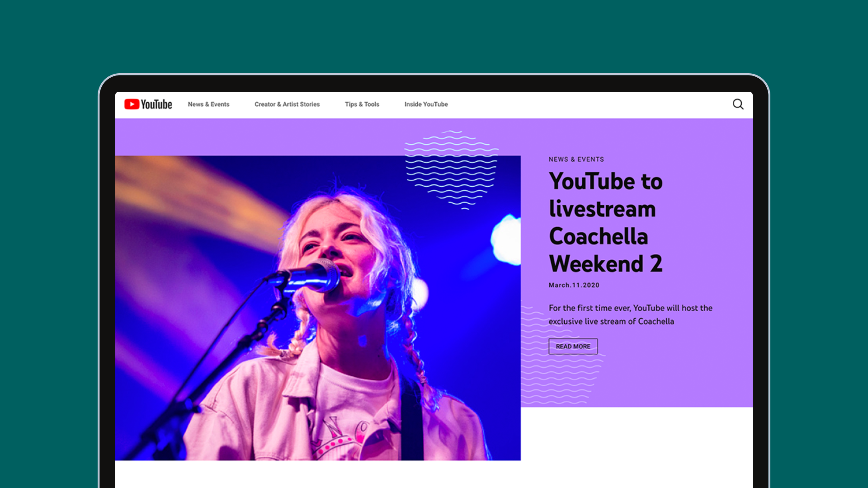Click the red YouTube play logo
Screen dimensions: 868x488
132,104
